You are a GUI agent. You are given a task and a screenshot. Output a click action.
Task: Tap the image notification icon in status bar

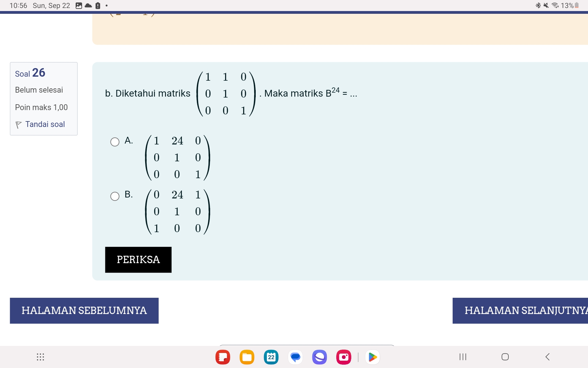[x=79, y=6]
